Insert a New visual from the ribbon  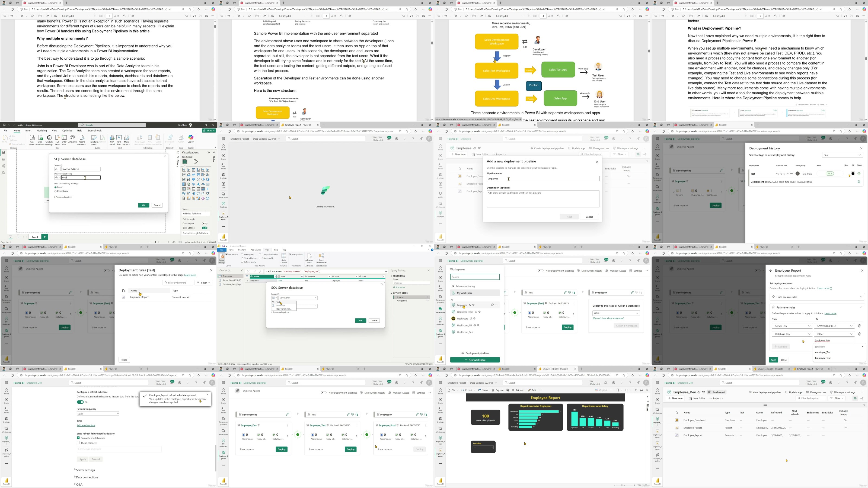click(112, 140)
